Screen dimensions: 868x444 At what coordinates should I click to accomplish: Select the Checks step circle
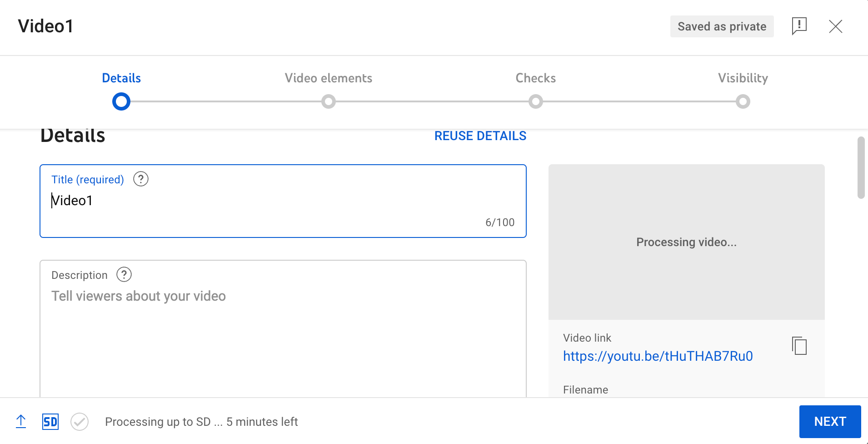coord(536,101)
